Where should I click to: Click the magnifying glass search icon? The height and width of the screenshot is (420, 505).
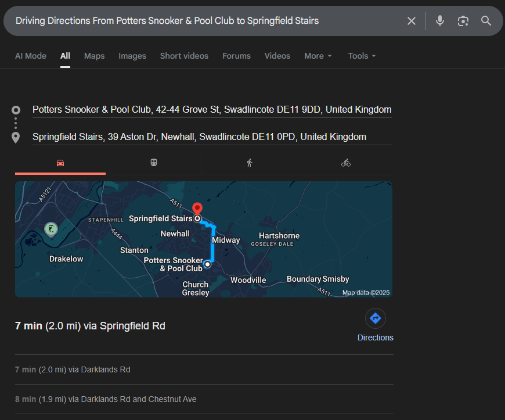pyautogui.click(x=486, y=21)
